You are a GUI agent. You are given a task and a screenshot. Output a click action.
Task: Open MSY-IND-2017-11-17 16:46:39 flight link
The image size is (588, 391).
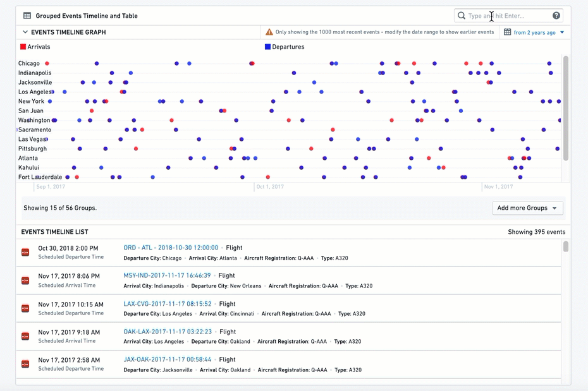tap(168, 275)
